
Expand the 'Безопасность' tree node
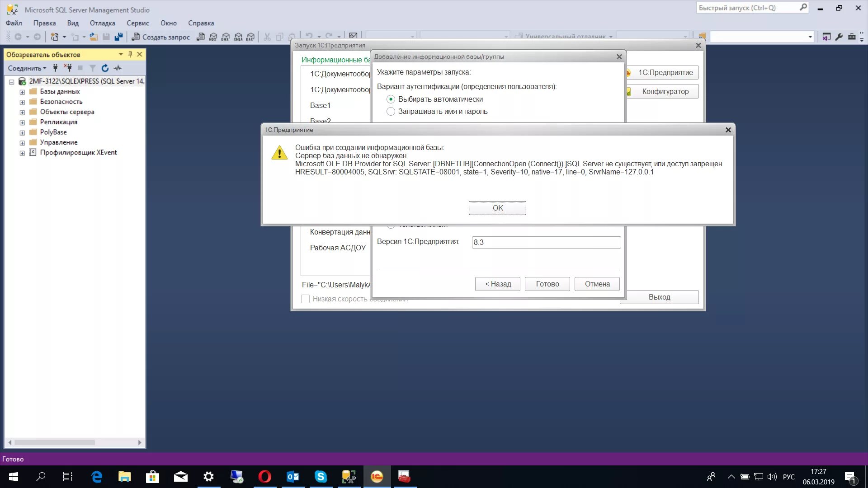pyautogui.click(x=22, y=102)
